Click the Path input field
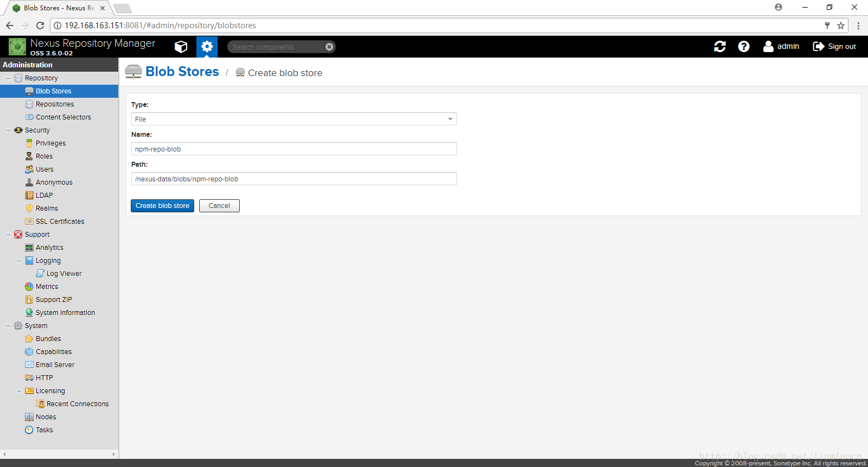This screenshot has width=868, height=467. point(294,179)
